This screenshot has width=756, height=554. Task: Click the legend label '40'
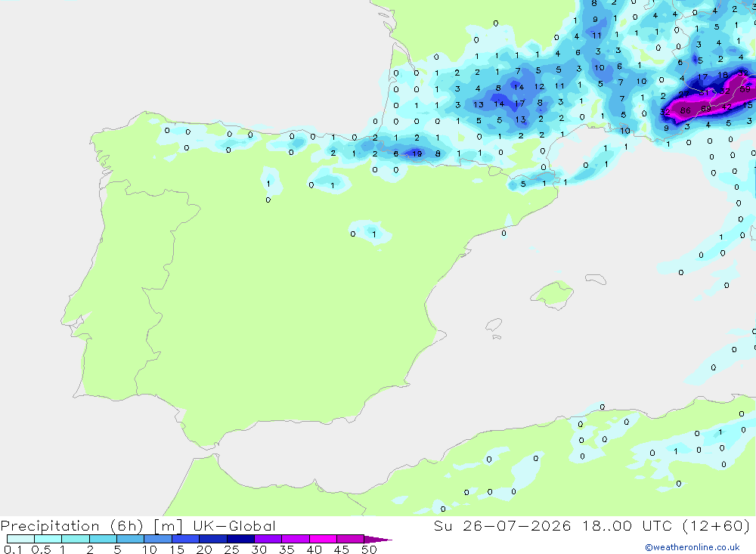[314, 549]
